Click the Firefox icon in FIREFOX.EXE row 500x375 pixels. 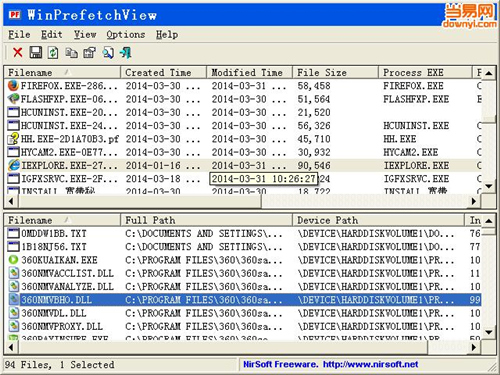[13, 86]
